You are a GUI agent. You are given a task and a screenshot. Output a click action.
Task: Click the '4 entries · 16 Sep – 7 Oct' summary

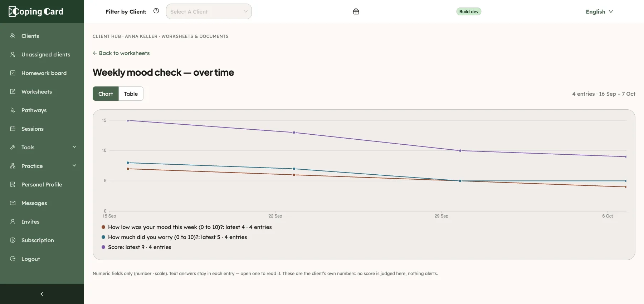coord(604,94)
